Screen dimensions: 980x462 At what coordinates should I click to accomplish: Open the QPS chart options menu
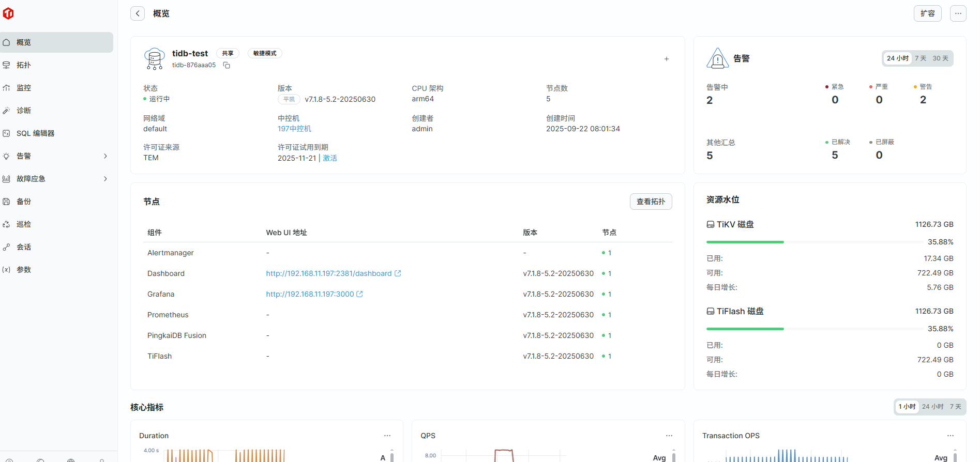tap(669, 436)
